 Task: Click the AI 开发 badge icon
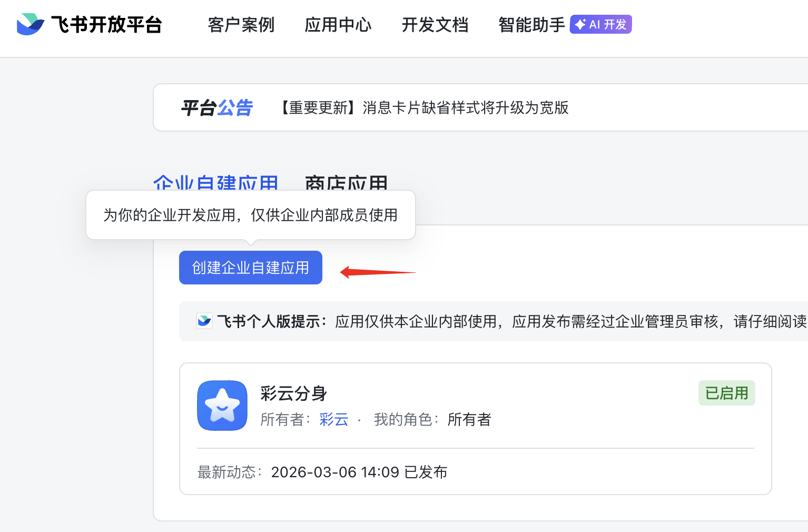600,24
